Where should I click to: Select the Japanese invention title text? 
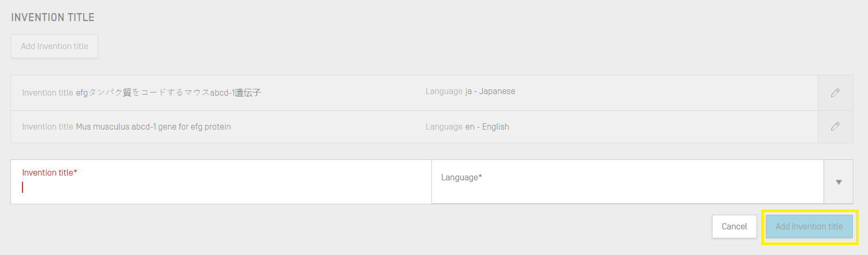(168, 92)
